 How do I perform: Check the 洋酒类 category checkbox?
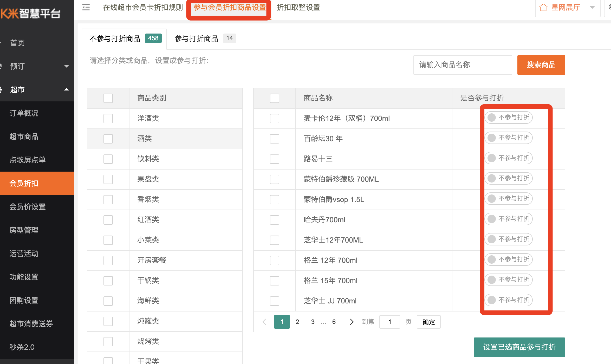pos(108,119)
